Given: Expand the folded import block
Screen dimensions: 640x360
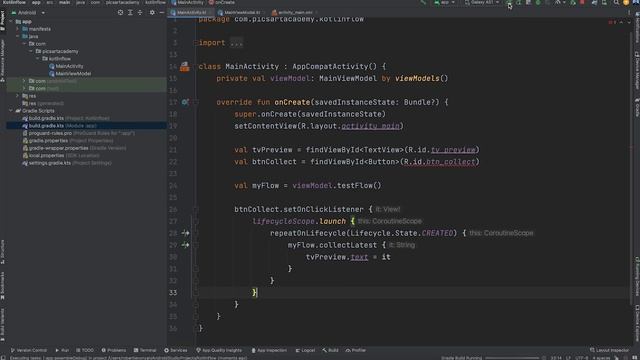Looking at the screenshot, I should click(236, 43).
